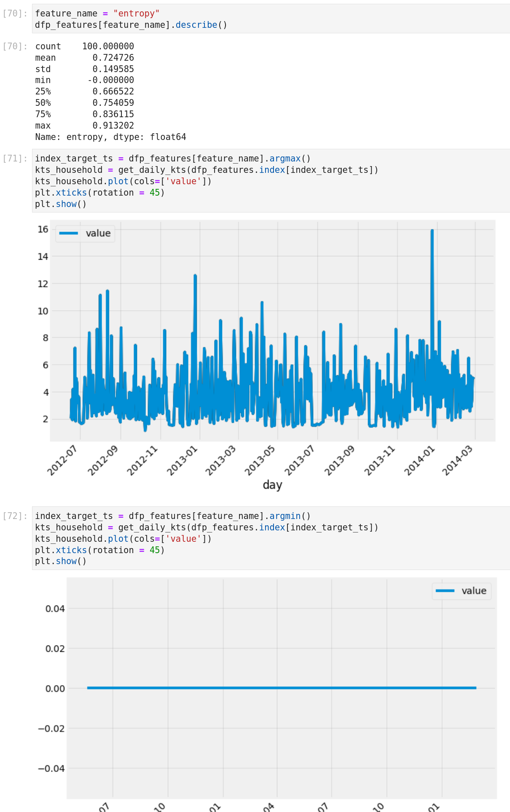
Task: Click the entropy feature_name line in cell 70
Action: click(97, 13)
